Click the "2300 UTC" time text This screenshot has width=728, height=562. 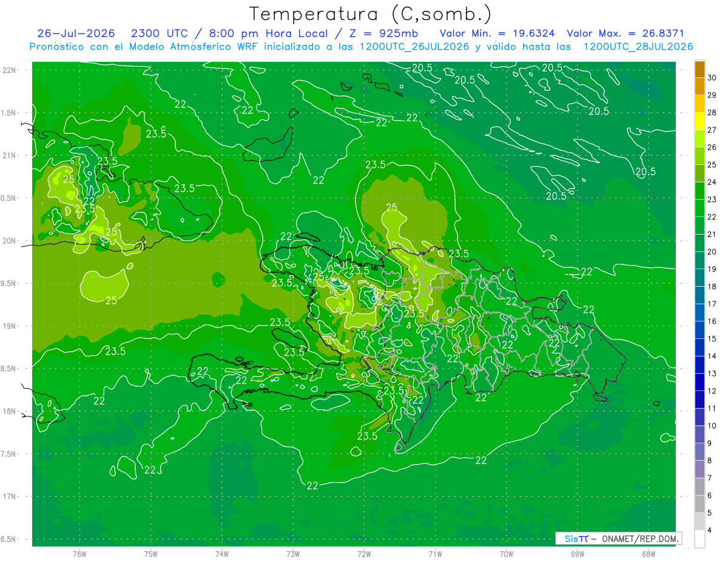point(159,33)
